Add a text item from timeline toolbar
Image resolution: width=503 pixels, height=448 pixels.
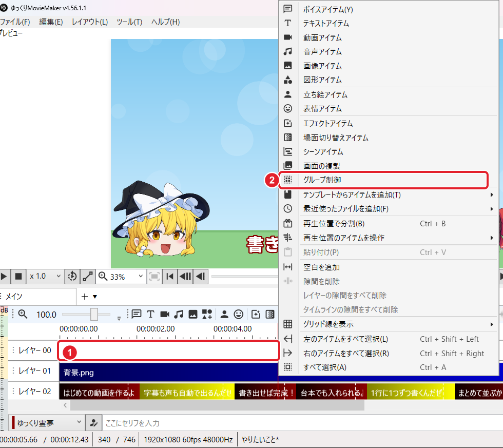(x=150, y=314)
